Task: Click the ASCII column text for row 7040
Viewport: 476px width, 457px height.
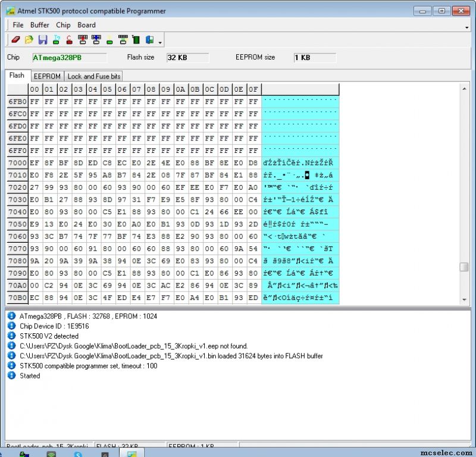Action: (300, 212)
